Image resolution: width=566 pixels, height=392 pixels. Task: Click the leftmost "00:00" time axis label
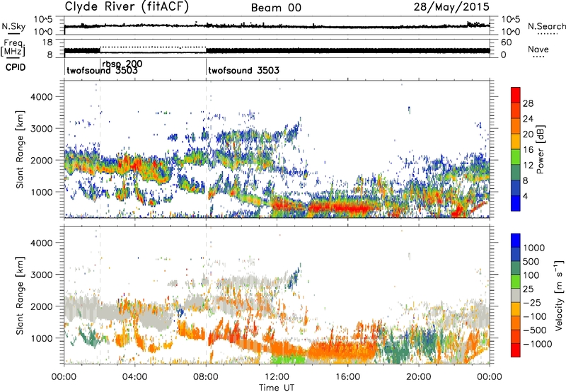point(64,377)
